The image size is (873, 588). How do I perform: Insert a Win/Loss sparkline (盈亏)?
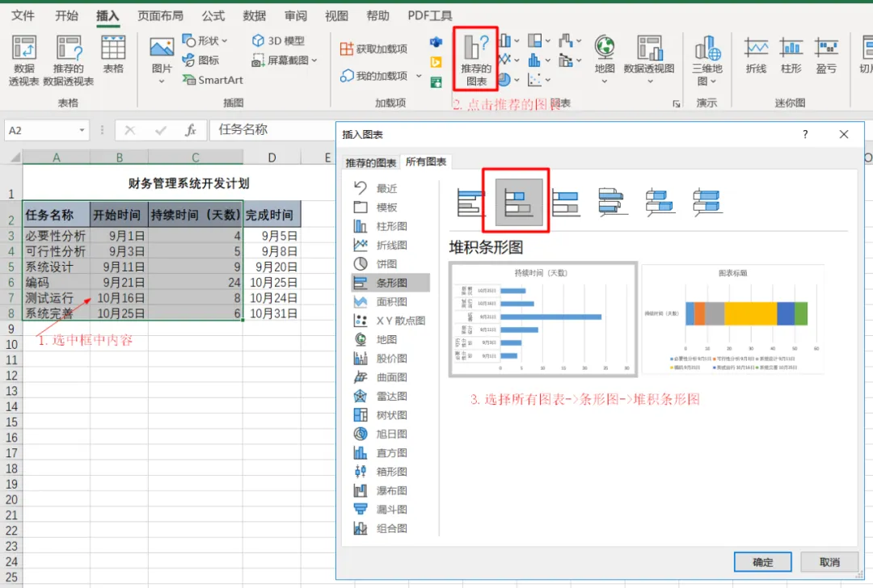pos(826,56)
